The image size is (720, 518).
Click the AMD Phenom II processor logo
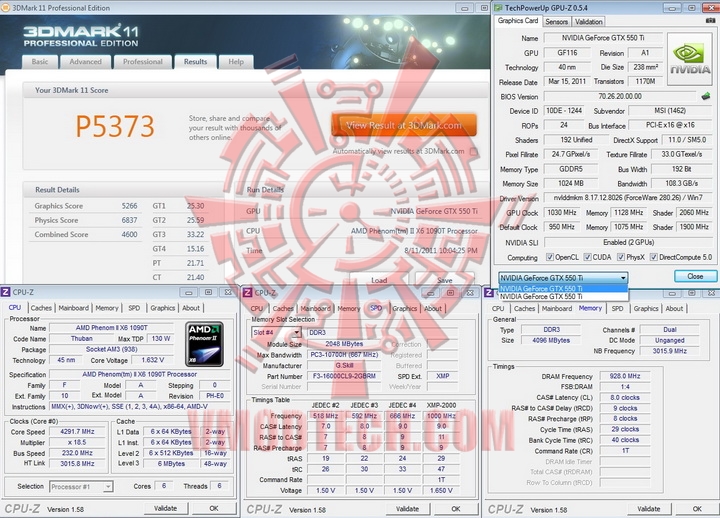pyautogui.click(x=205, y=344)
